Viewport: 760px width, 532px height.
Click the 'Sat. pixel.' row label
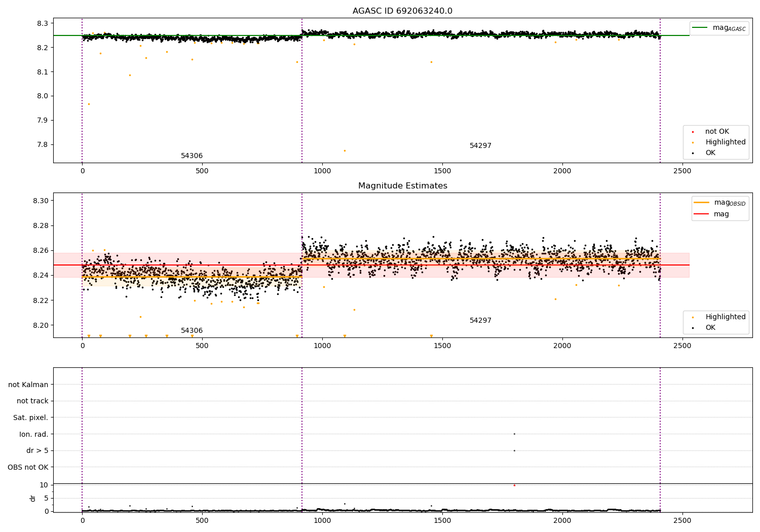click(31, 418)
